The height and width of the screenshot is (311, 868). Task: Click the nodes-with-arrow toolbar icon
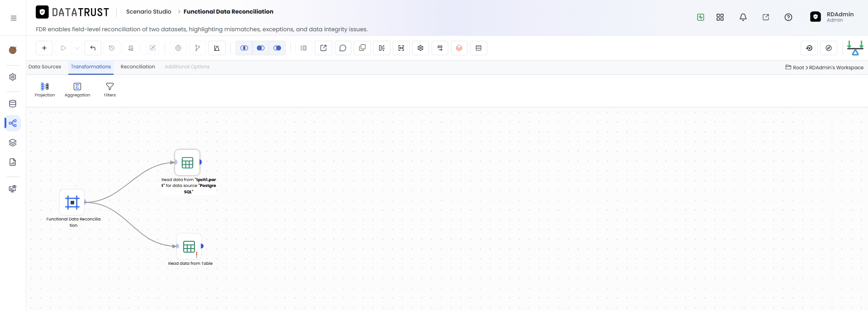(x=440, y=48)
